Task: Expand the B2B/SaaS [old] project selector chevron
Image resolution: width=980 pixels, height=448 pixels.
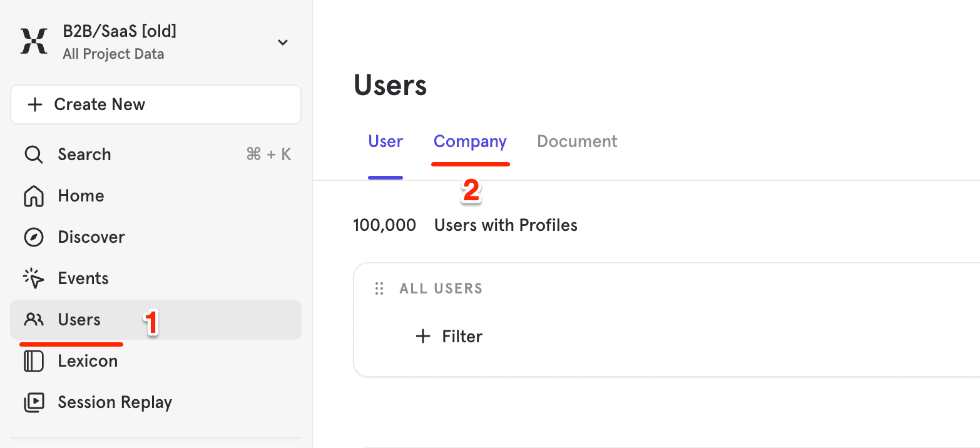Action: (283, 43)
